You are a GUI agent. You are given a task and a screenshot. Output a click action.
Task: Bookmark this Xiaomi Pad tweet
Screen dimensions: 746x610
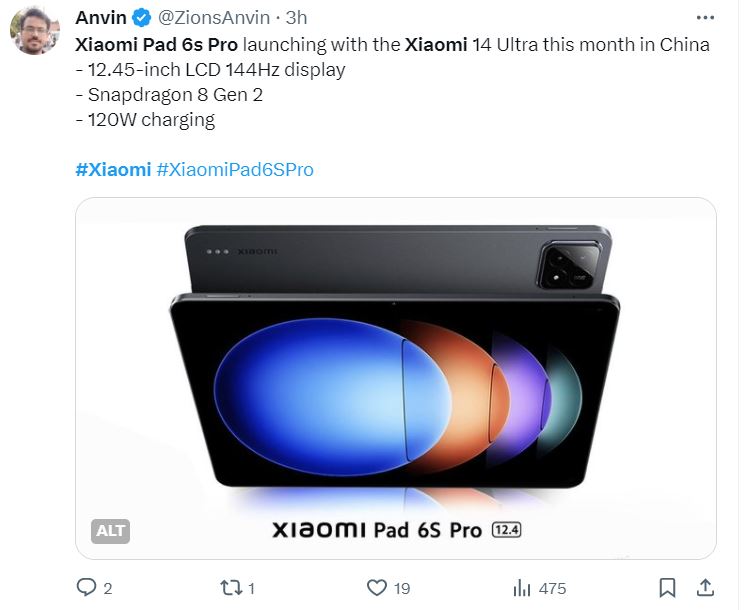pos(668,588)
